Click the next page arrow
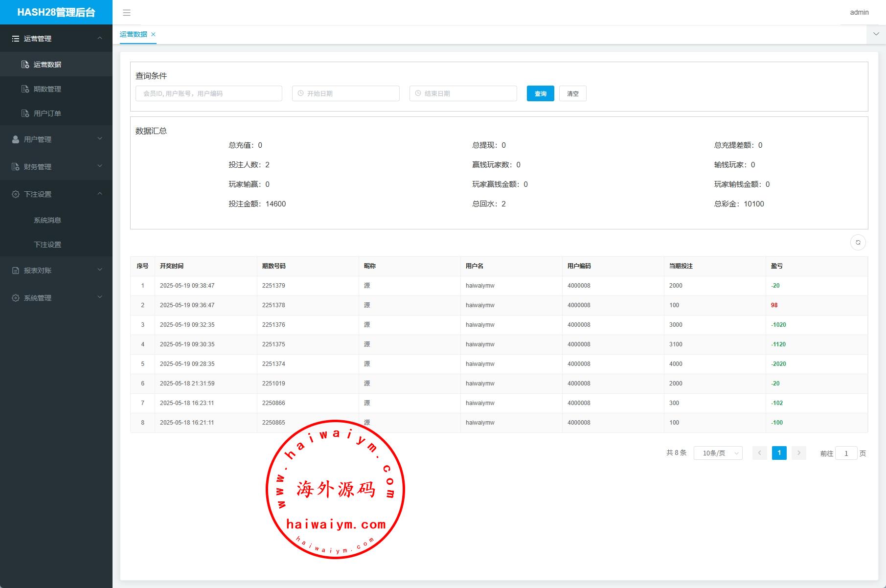The width and height of the screenshot is (886, 588). (798, 453)
